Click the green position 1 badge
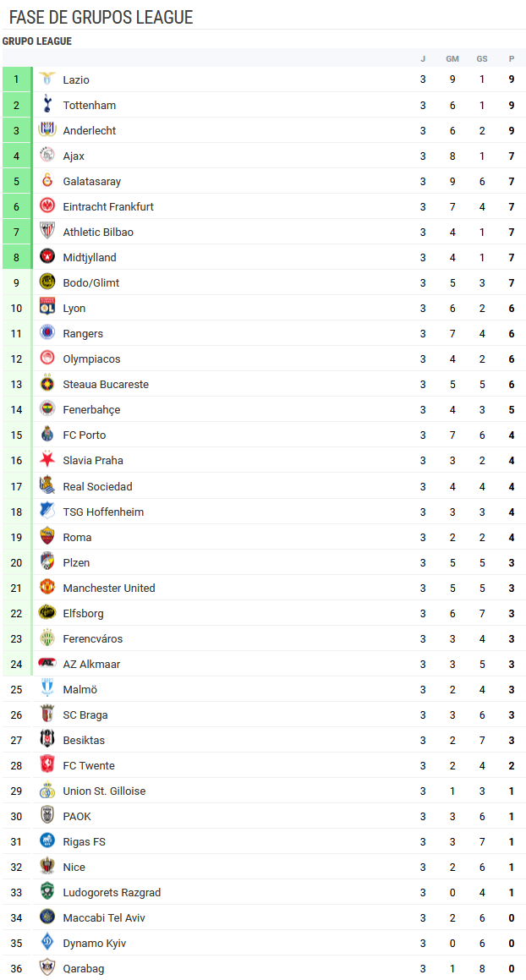 click(x=16, y=79)
